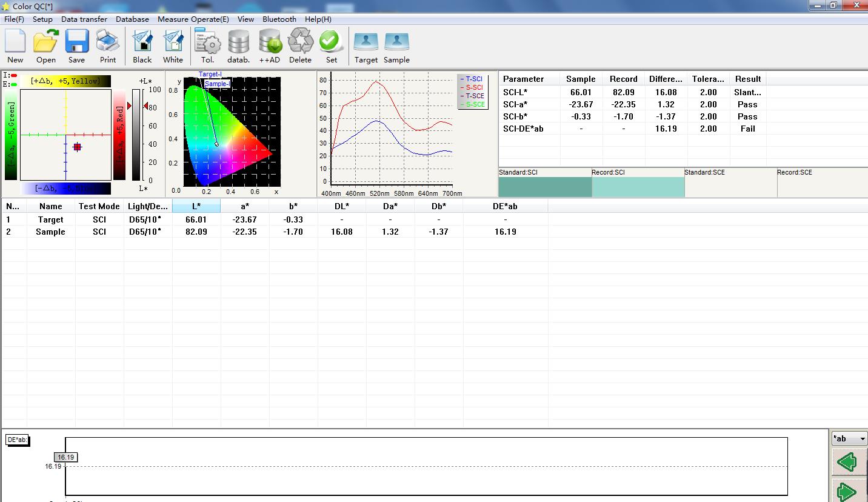Click the Sample L* value 82.09

click(196, 232)
